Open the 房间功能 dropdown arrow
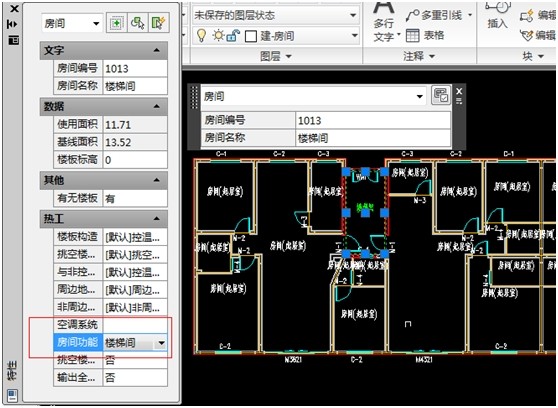Screen dimensions: 558x408 coord(161,343)
